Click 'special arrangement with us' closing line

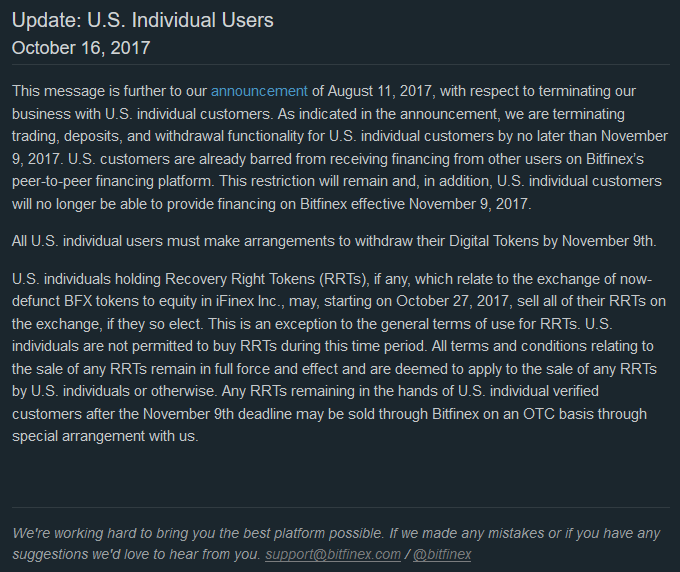pos(104,436)
